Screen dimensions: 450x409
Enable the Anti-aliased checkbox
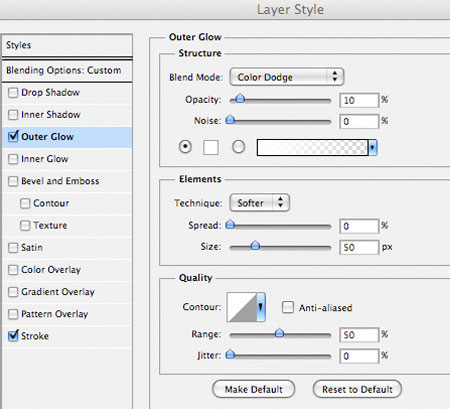[288, 307]
